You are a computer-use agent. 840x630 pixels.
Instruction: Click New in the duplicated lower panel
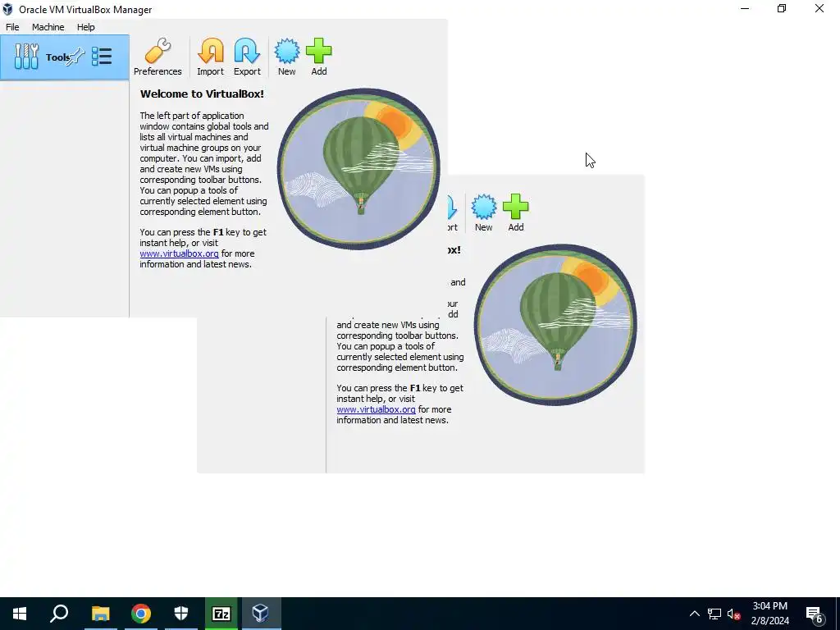483,212
